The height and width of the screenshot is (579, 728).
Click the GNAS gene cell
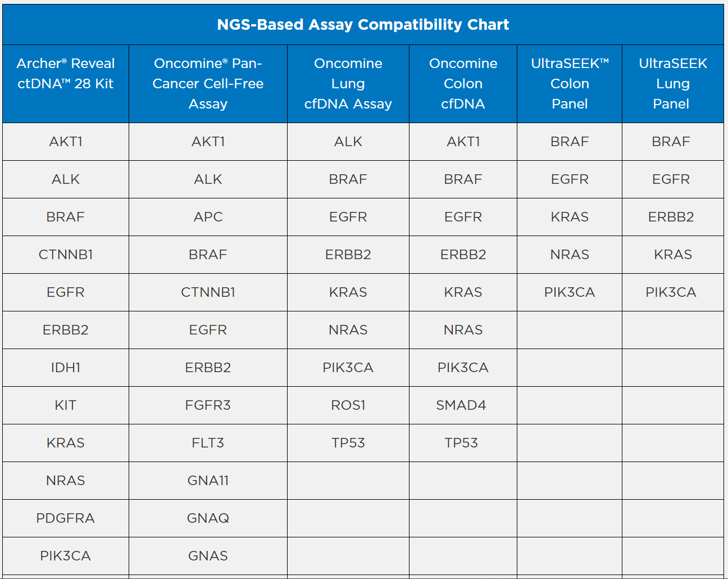tap(208, 556)
